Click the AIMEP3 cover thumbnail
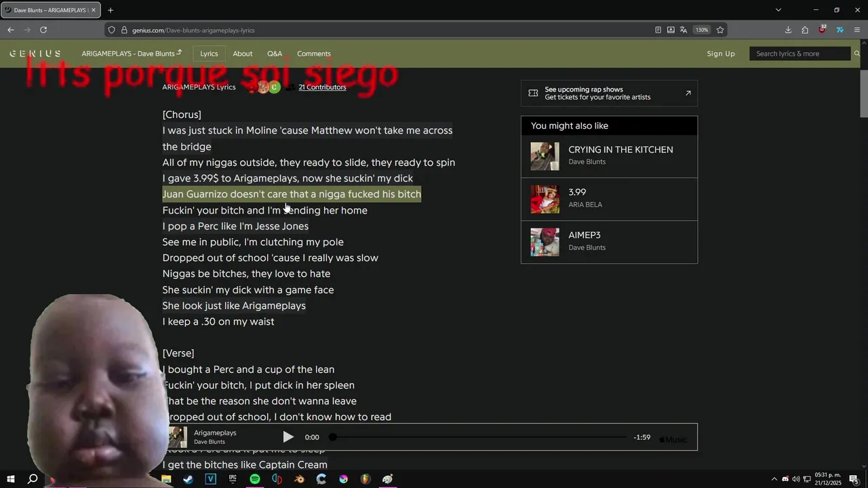This screenshot has width=868, height=488. click(x=545, y=242)
